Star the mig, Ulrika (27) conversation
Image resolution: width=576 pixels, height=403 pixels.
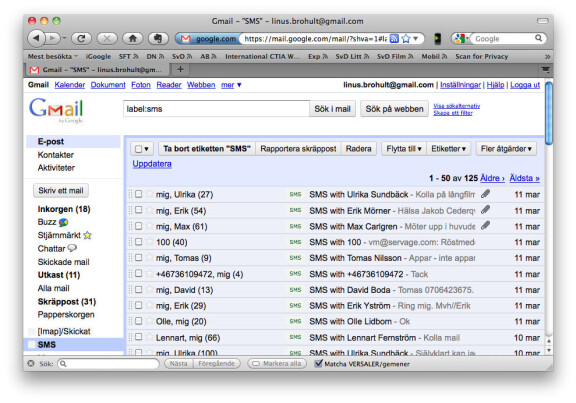(x=149, y=194)
